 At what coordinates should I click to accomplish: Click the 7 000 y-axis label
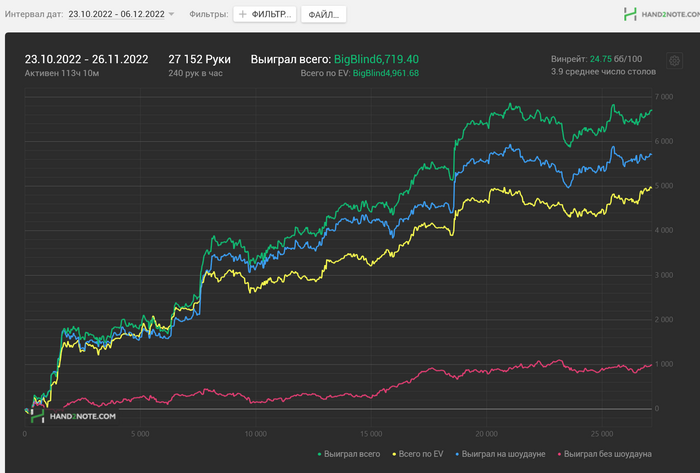click(664, 97)
